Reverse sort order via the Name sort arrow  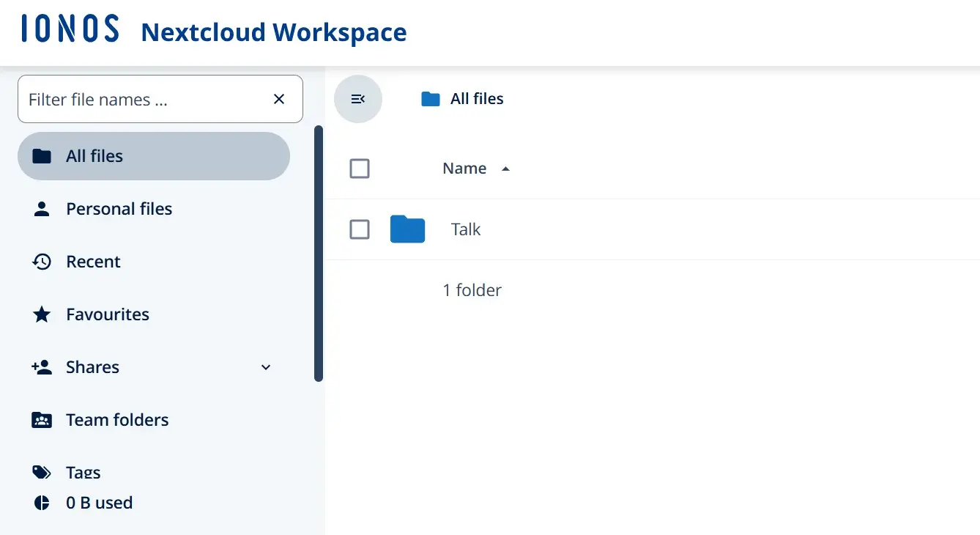(x=505, y=168)
